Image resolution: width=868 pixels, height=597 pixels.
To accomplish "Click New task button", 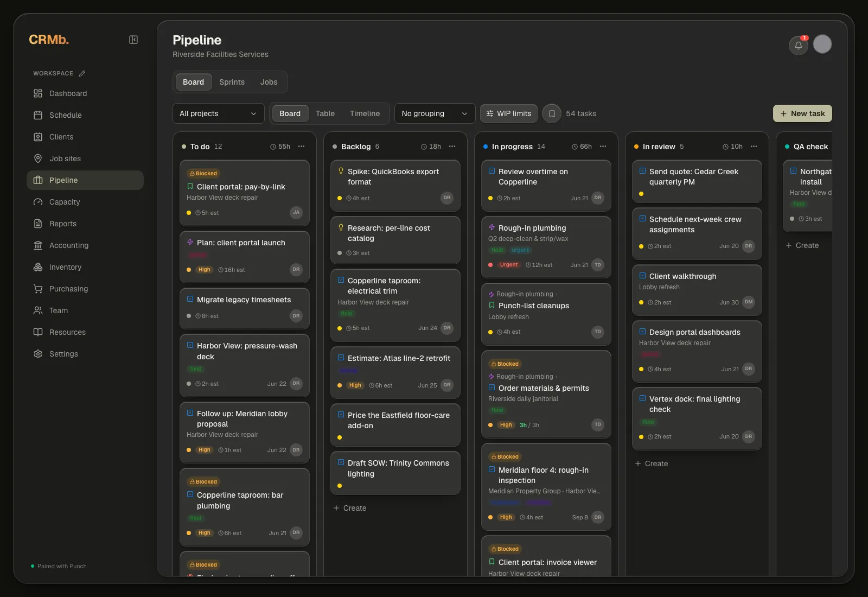I will click(x=802, y=113).
